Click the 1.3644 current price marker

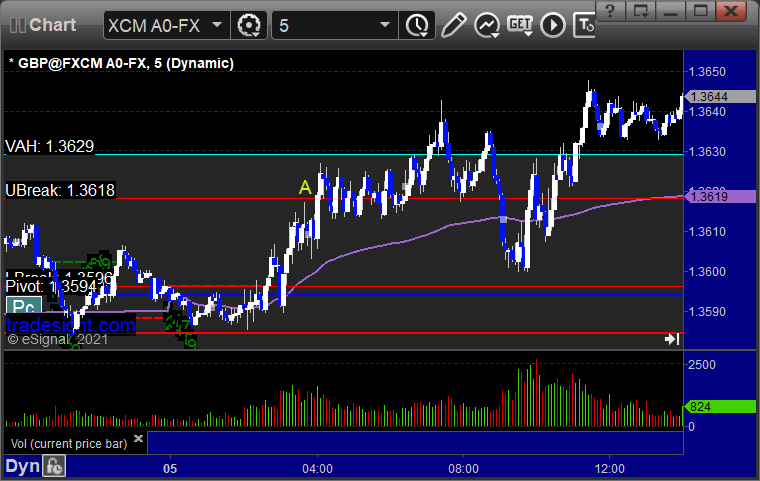coord(720,96)
